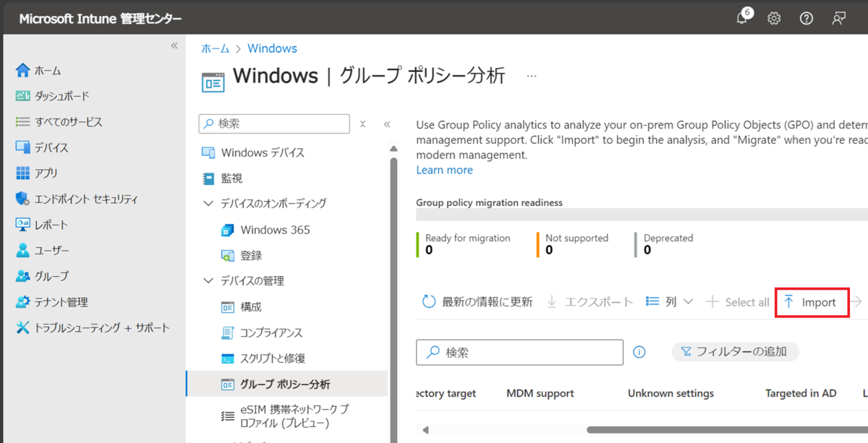Screen dimensions: 868x443
Task: Open the notifications bell icon
Action: (742, 18)
